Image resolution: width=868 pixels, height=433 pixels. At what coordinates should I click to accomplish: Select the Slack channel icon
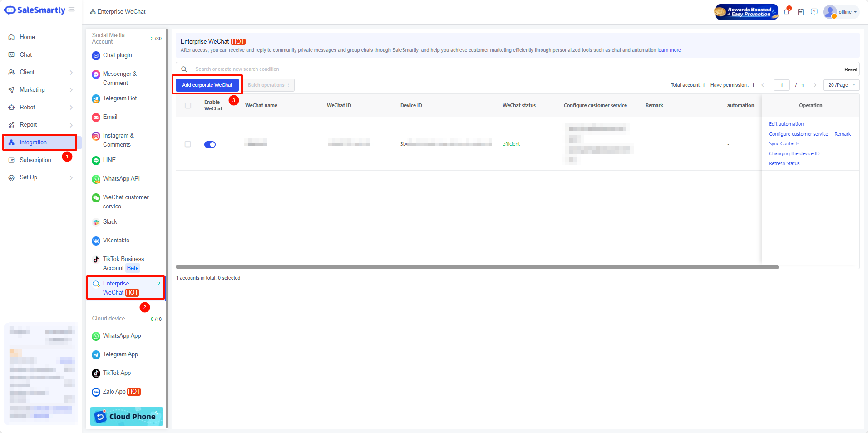point(96,222)
